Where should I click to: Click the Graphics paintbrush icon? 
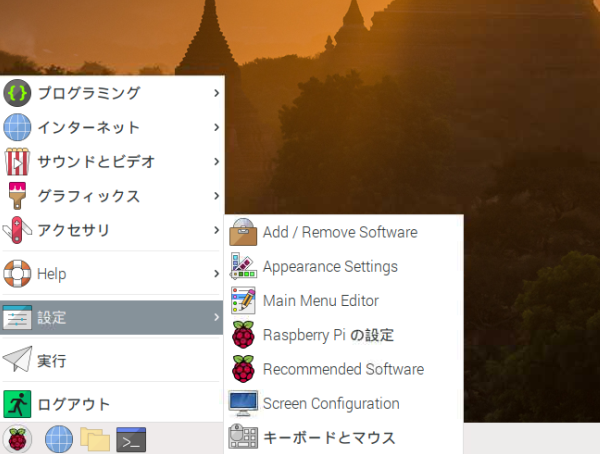17,196
